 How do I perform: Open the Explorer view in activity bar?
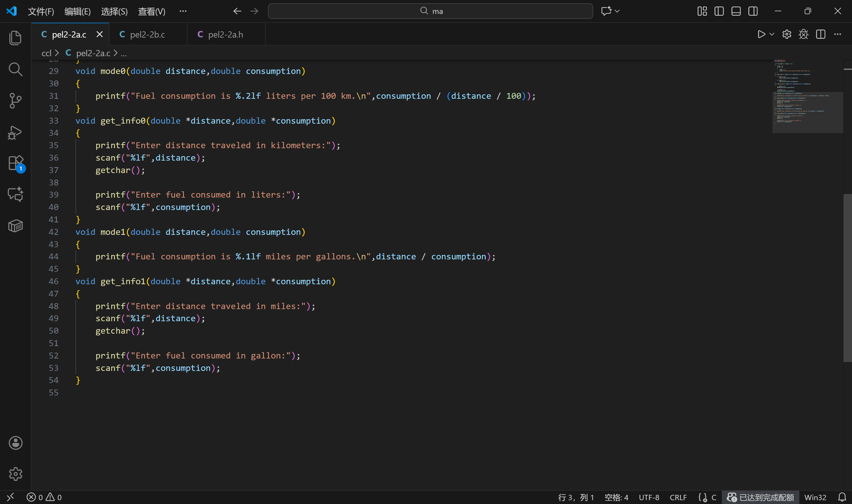(15, 38)
